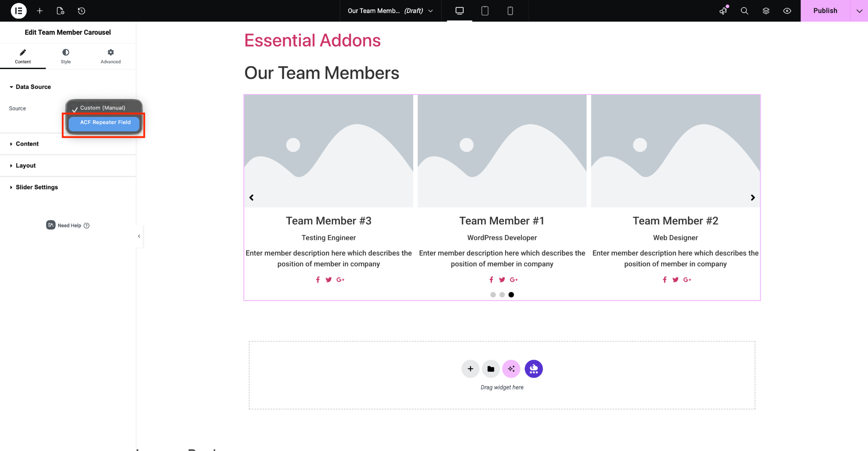
Task: Open the purple cloud templates button
Action: (534, 369)
